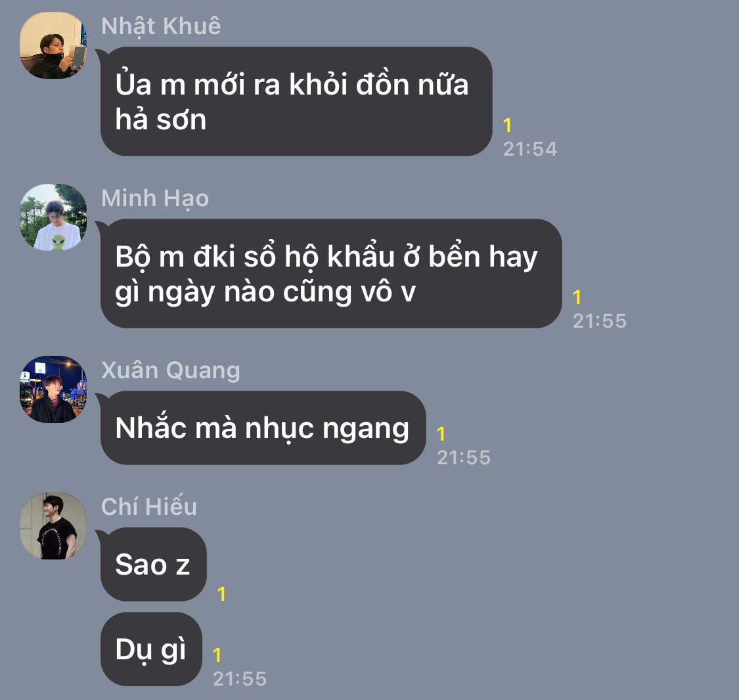
Task: Select the "Sao z" message bubble
Action: [154, 564]
